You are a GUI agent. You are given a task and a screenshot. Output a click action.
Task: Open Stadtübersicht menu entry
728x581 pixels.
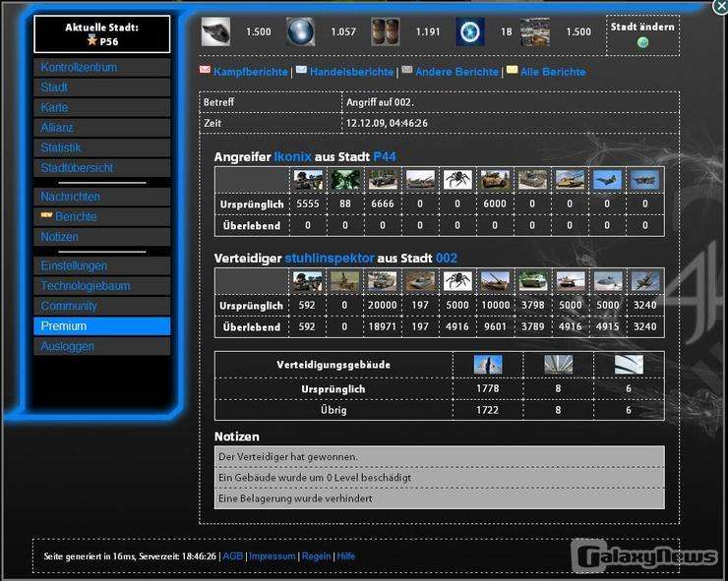(101, 168)
